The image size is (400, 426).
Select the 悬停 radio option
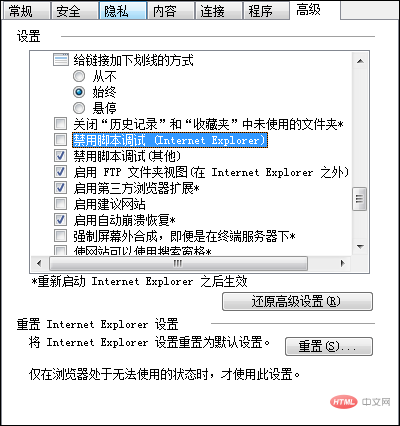pyautogui.click(x=79, y=108)
